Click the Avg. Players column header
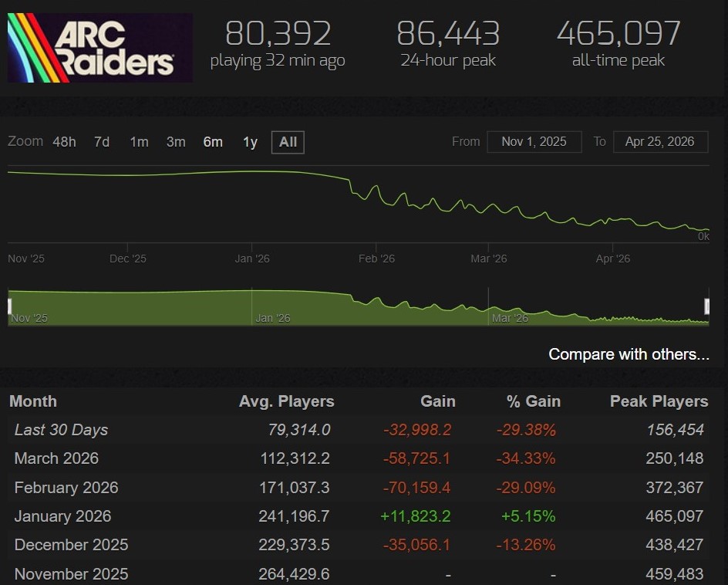 286,401
